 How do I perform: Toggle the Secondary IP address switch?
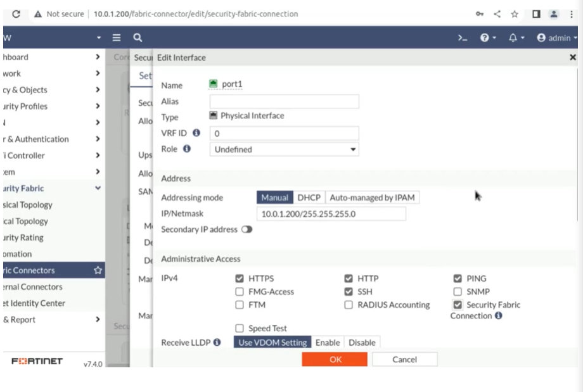247,229
